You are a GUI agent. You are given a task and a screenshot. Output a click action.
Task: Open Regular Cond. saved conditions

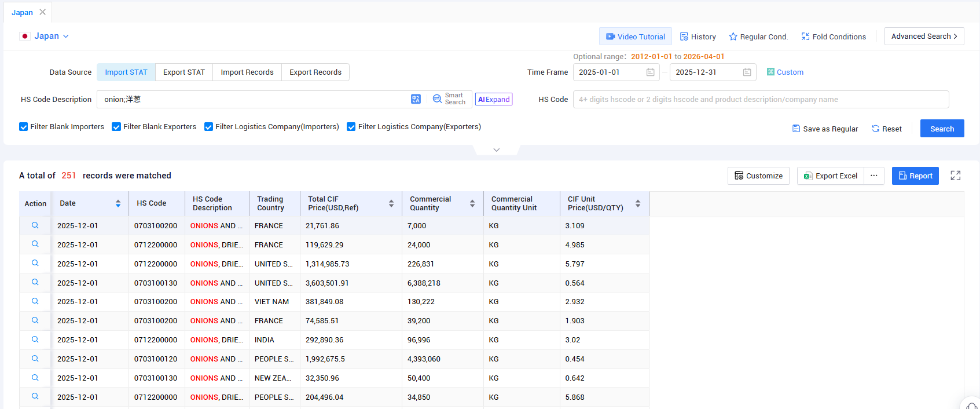coord(758,36)
